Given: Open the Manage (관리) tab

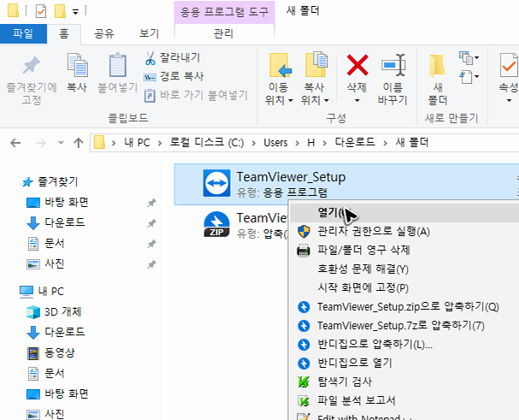Looking at the screenshot, I should 224,33.
